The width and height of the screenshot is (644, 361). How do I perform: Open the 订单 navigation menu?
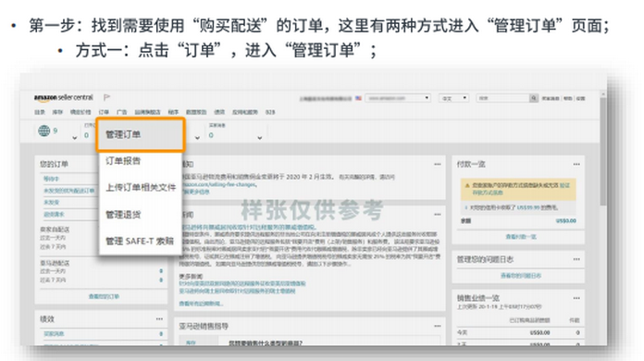tap(104, 112)
